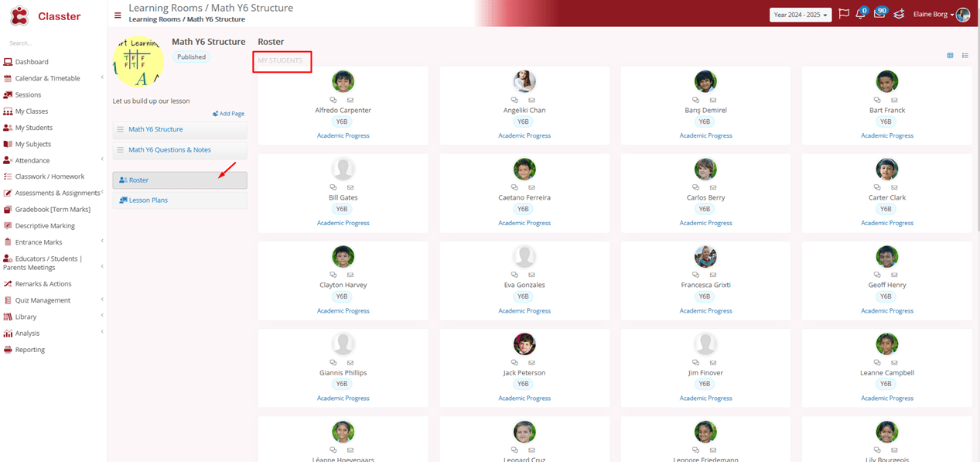View Academic Progress for Eva Gonzales
This screenshot has width=980, height=462.
[x=524, y=310]
